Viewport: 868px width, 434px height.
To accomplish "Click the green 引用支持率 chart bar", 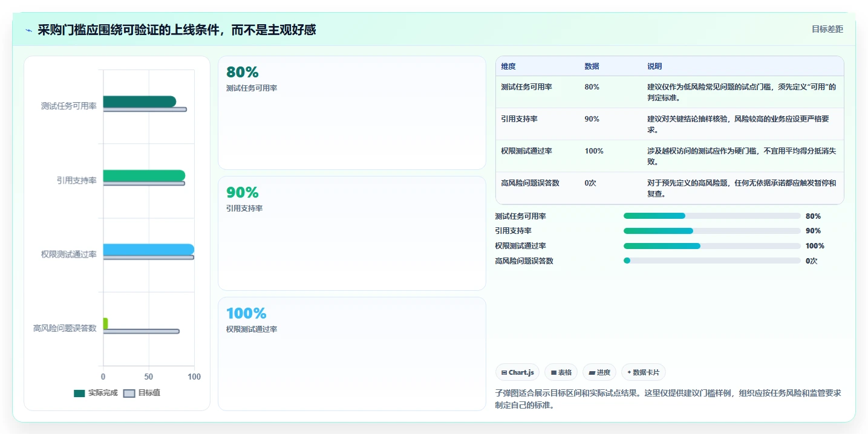I will (144, 175).
